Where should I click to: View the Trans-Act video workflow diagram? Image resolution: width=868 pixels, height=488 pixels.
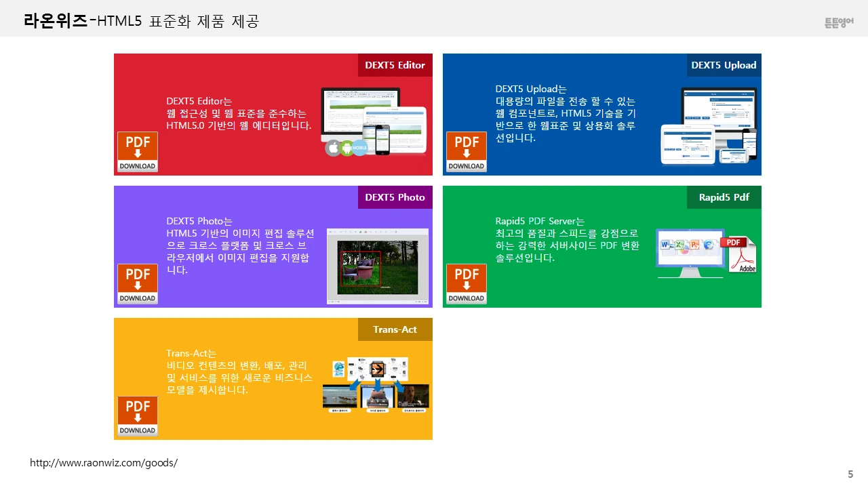[x=376, y=384]
